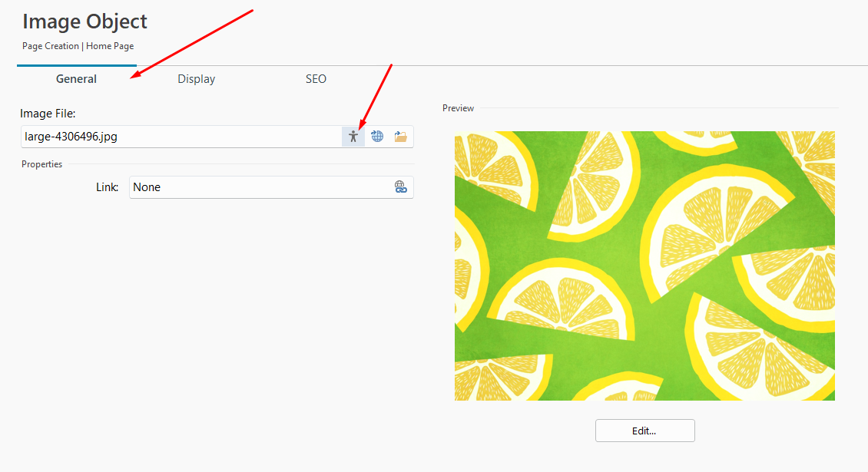Go to the SEO tab
This screenshot has width=868, height=472.
coord(316,78)
